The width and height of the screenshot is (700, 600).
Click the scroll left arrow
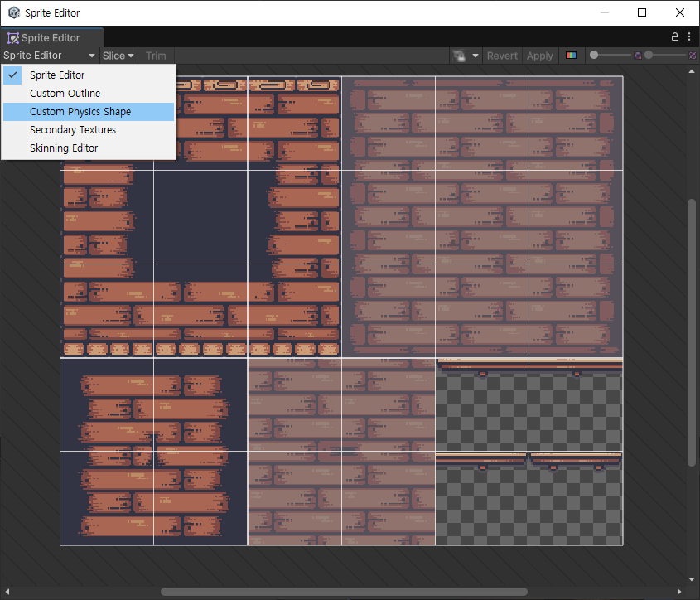(x=7, y=592)
